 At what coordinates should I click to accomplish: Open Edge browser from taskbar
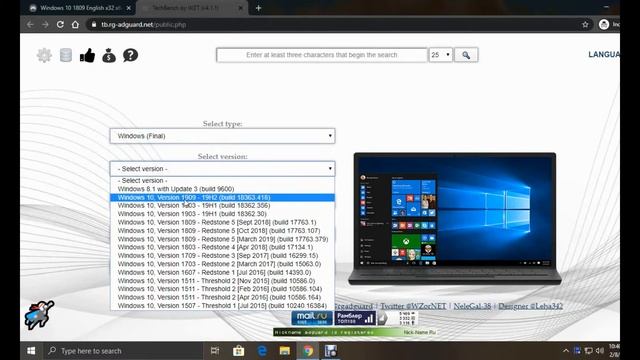click(262, 351)
